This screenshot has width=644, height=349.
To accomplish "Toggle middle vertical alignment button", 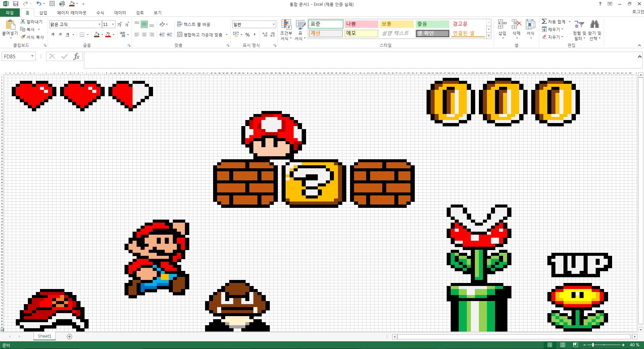I will point(144,24).
